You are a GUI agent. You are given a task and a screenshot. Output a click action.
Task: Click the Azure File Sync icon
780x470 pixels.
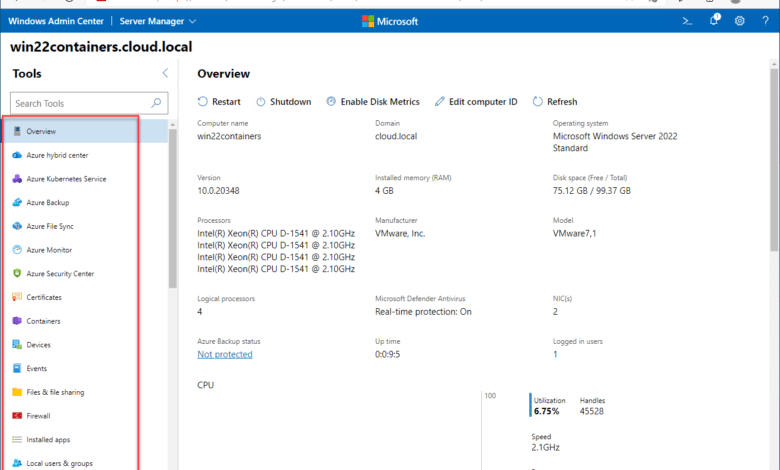(x=17, y=226)
